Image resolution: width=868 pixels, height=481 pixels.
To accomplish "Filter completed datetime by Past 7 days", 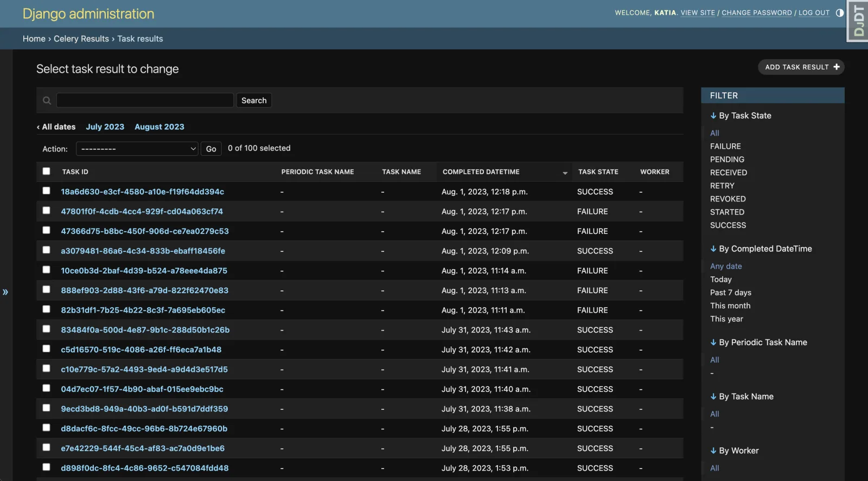I will click(x=731, y=293).
